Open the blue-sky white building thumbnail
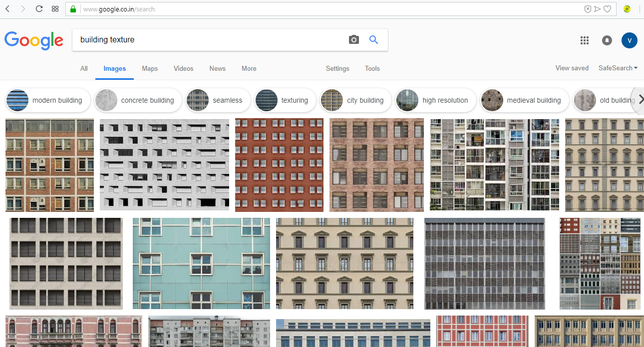Image resolution: width=644 pixels, height=347 pixels. coord(353,333)
